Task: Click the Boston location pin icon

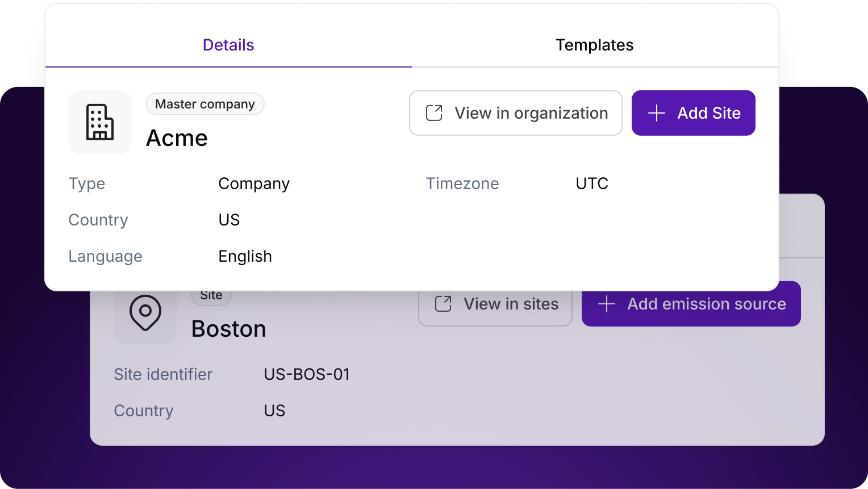Action: [145, 313]
